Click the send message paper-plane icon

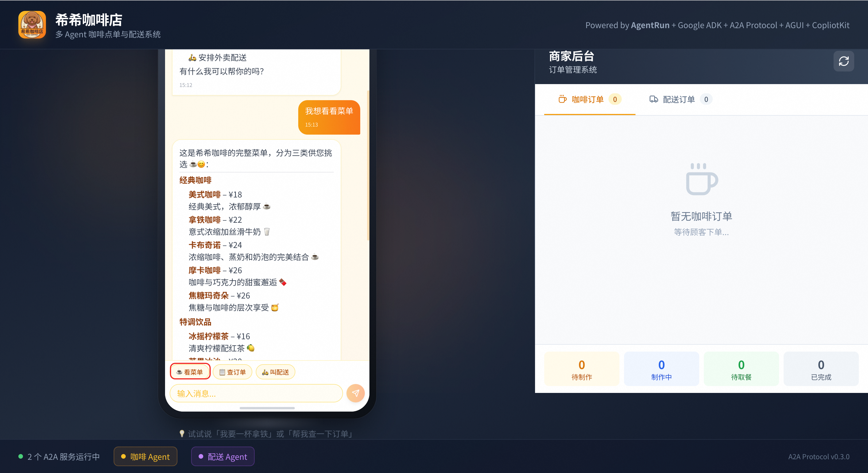click(355, 393)
